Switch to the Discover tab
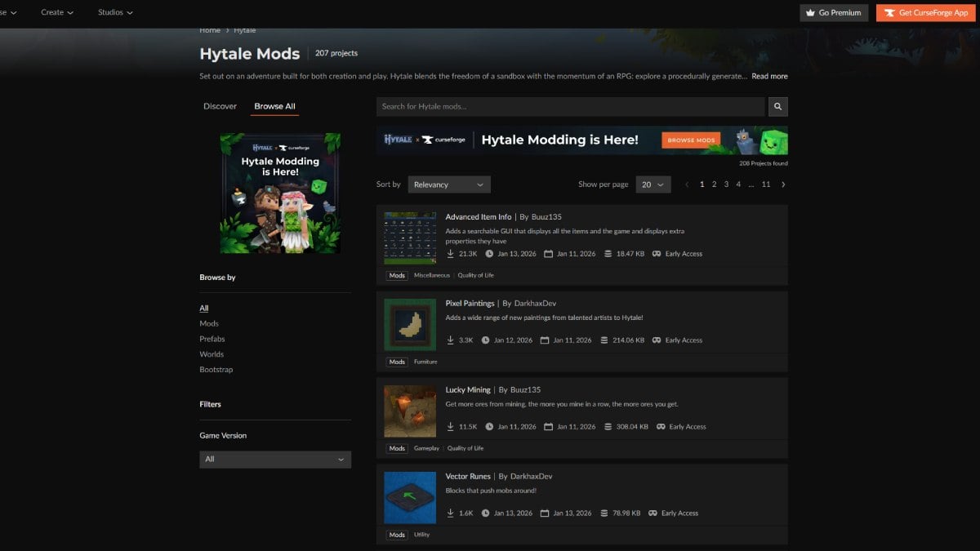This screenshot has width=980, height=551. pos(220,105)
